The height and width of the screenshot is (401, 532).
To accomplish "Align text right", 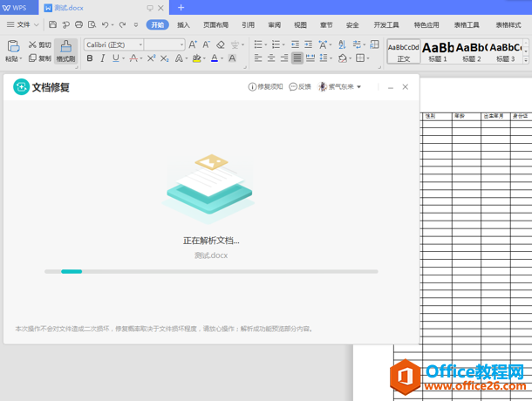I will [x=284, y=58].
